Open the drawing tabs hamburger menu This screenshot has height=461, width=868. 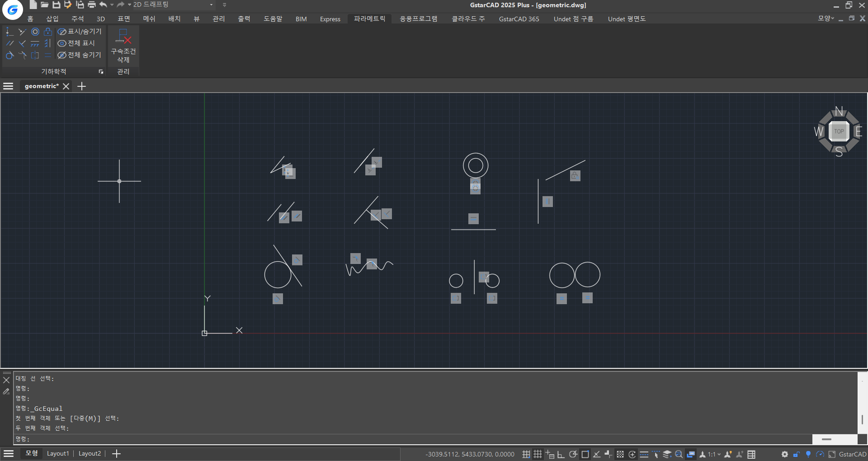tap(8, 86)
